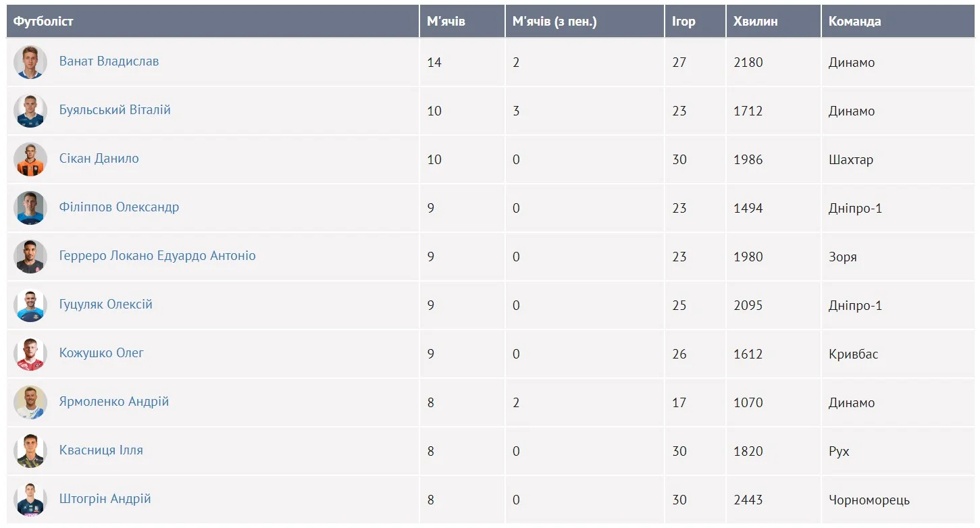Click Гуцуляк Олексій's avatar image
The height and width of the screenshot is (528, 980).
coord(30,305)
